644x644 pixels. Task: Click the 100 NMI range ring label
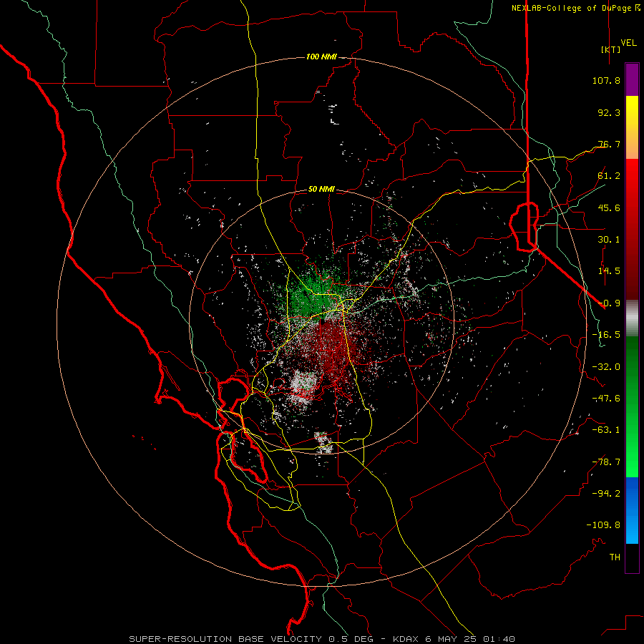(x=321, y=57)
